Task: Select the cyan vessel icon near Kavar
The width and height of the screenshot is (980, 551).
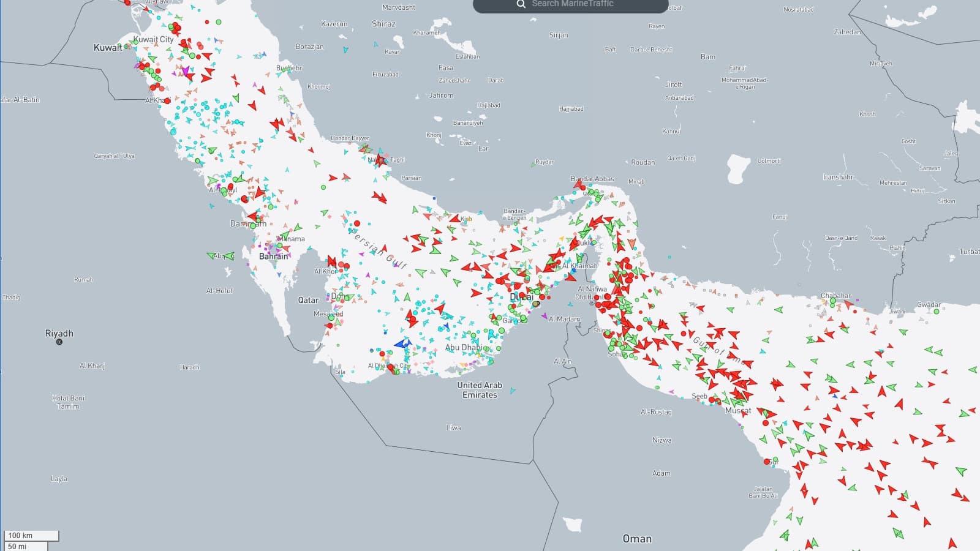Action: (x=376, y=44)
